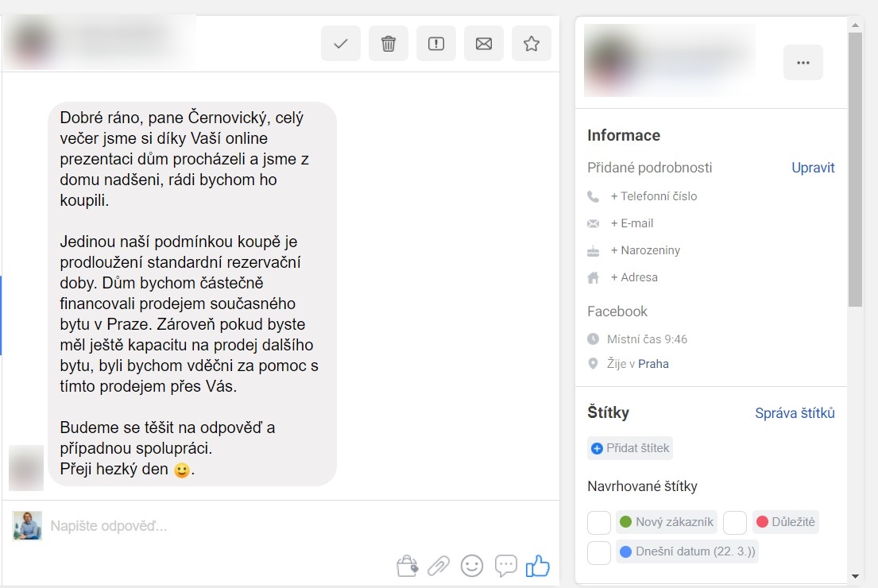Open saved replies speech bubble icon

(x=505, y=566)
